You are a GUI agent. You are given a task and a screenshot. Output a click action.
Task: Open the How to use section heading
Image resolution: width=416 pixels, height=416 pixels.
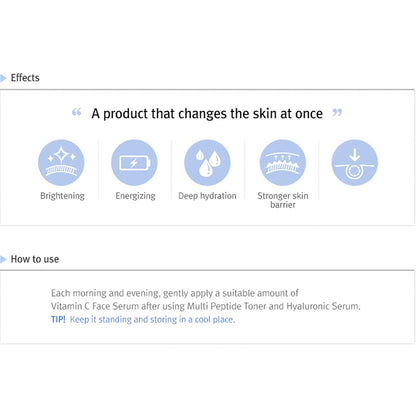pos(35,259)
